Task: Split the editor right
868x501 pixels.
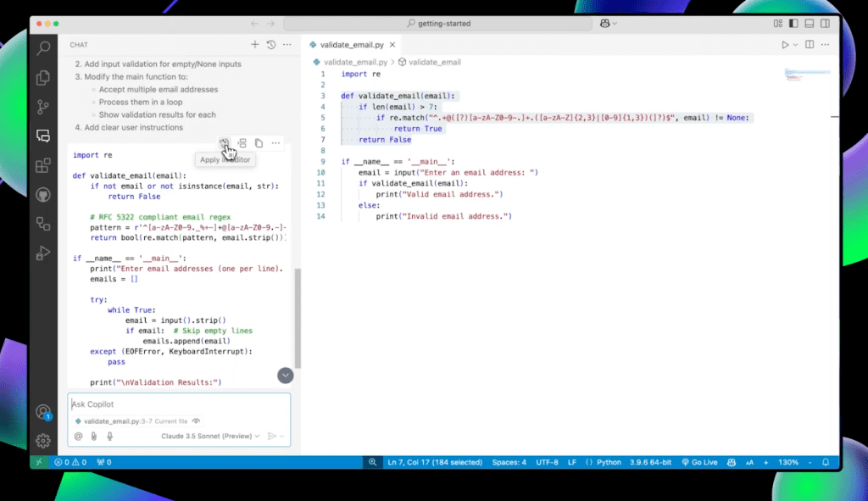Action: tap(810, 44)
